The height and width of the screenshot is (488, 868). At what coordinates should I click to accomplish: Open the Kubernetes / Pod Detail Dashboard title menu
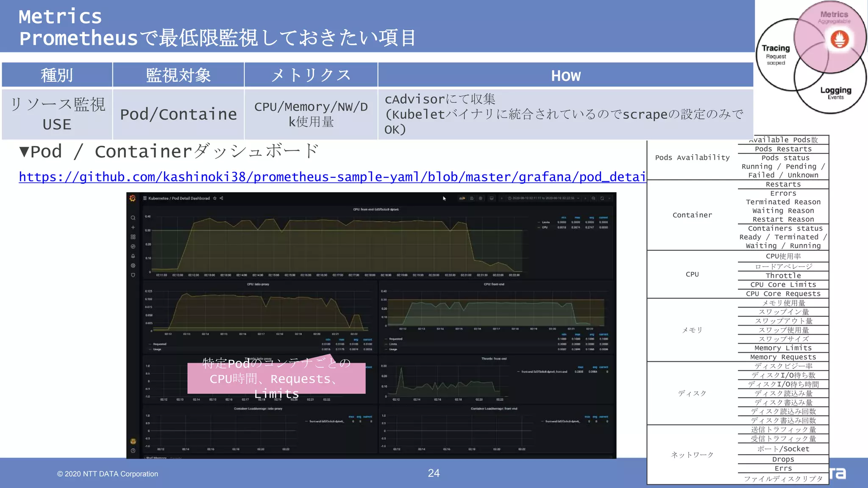pos(179,198)
